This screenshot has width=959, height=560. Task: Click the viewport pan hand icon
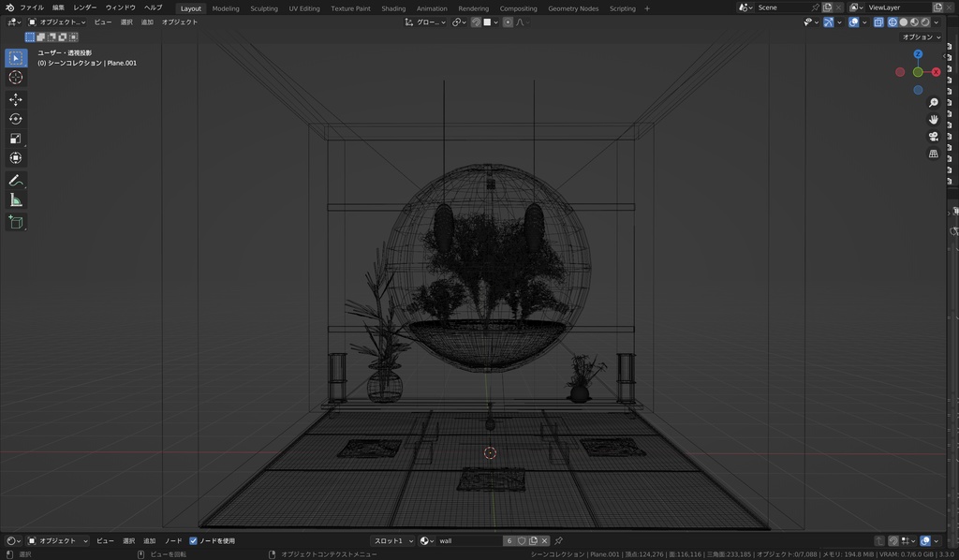934,119
